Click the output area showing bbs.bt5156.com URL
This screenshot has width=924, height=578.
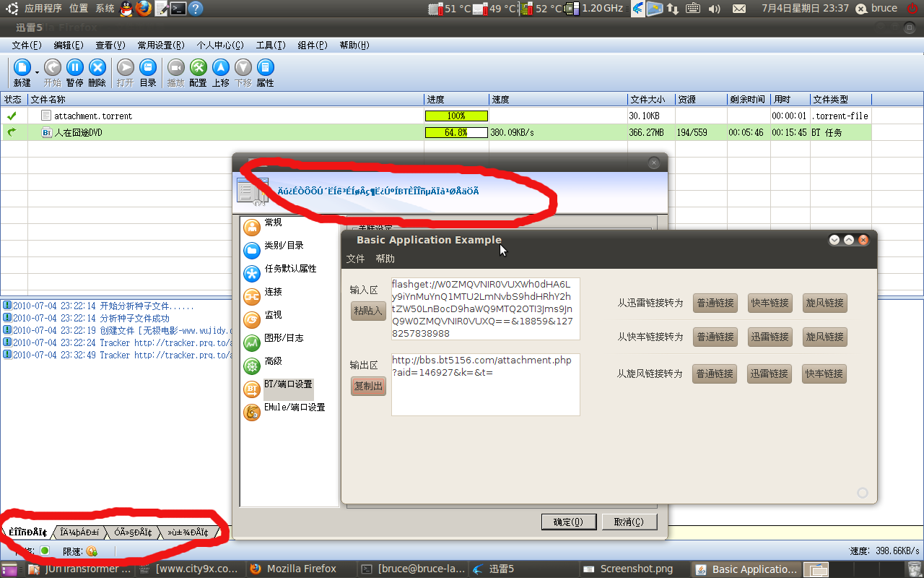click(486, 384)
